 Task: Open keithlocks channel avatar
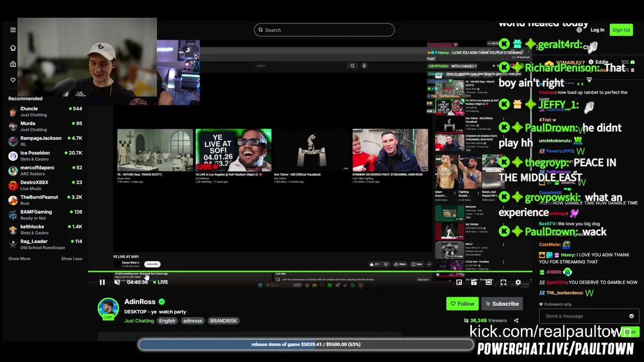point(13,230)
